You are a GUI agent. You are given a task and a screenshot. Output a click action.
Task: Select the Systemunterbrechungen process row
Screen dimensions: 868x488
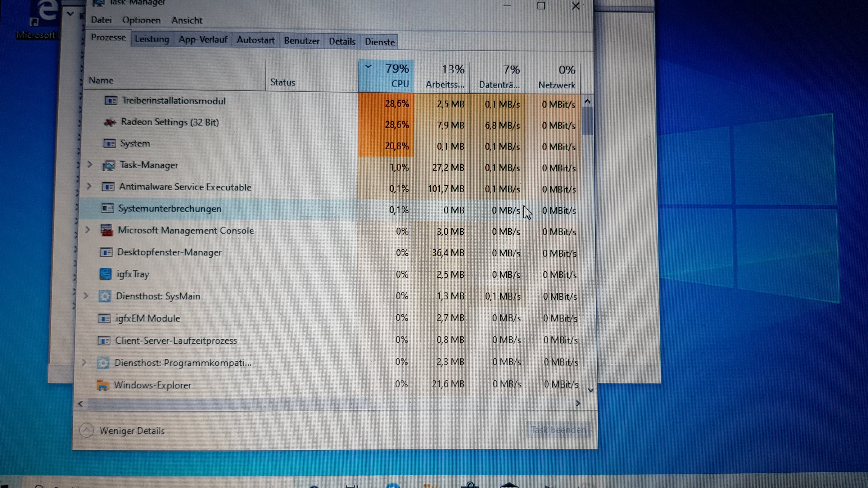click(x=170, y=209)
